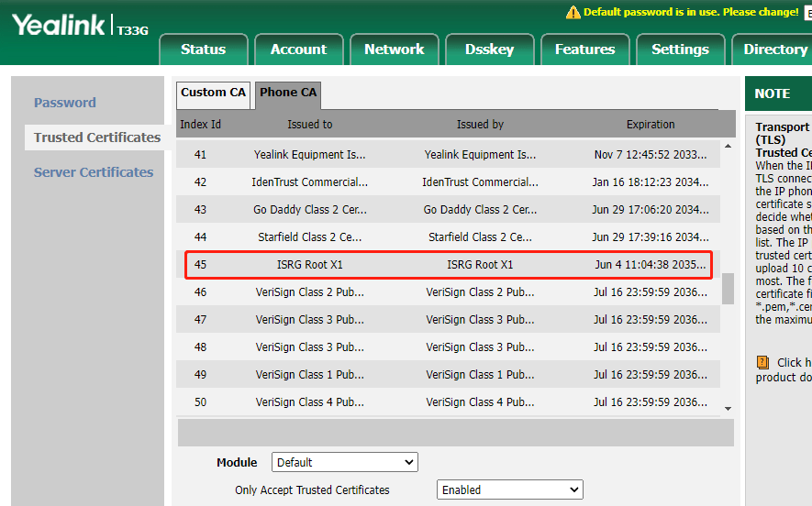The height and width of the screenshot is (506, 812).
Task: Click the Issued by column header
Action: coord(480,124)
